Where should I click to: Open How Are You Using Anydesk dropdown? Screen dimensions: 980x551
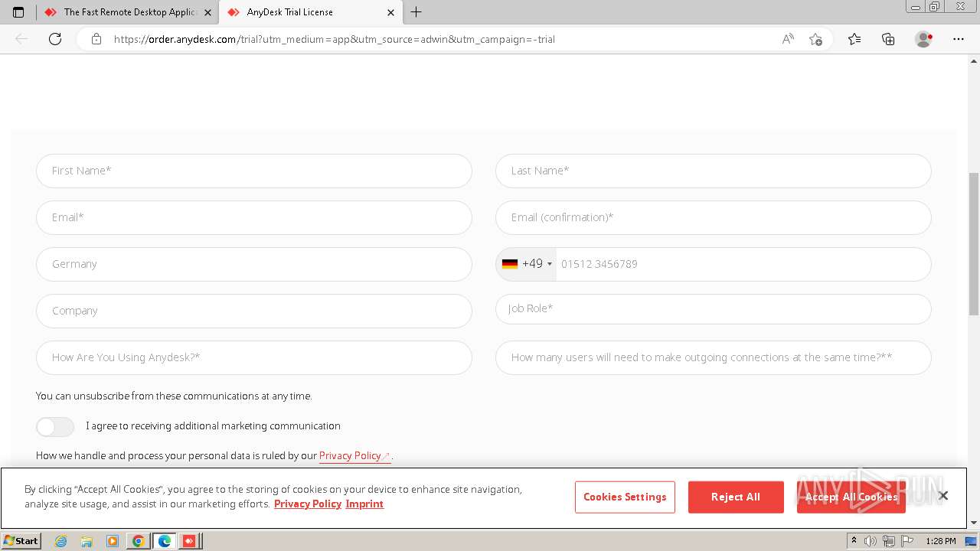tap(254, 357)
